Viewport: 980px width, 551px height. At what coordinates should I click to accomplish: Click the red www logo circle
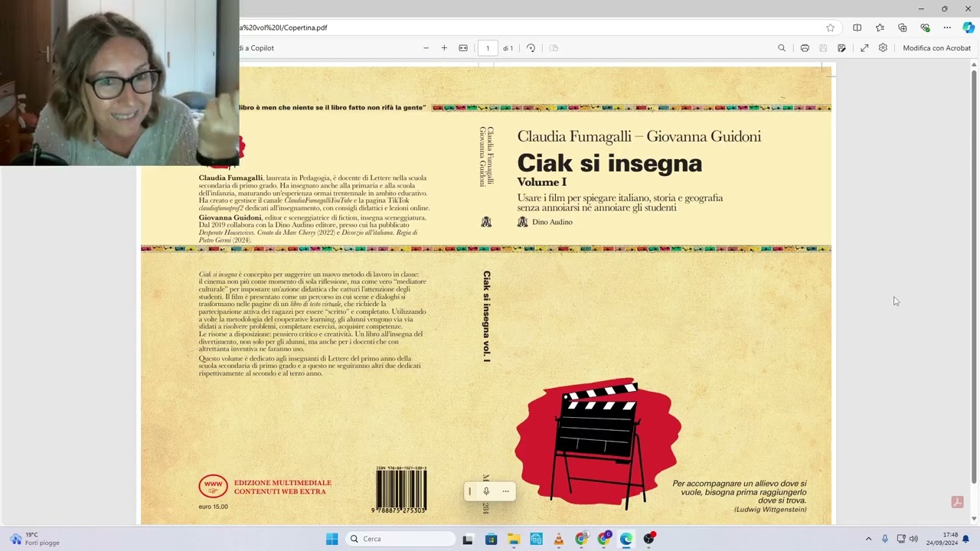(x=214, y=486)
